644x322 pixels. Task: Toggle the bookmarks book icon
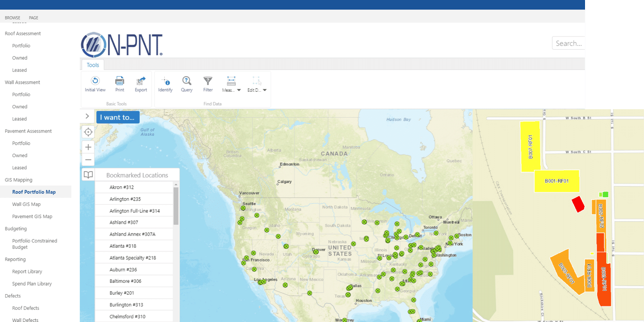click(88, 175)
